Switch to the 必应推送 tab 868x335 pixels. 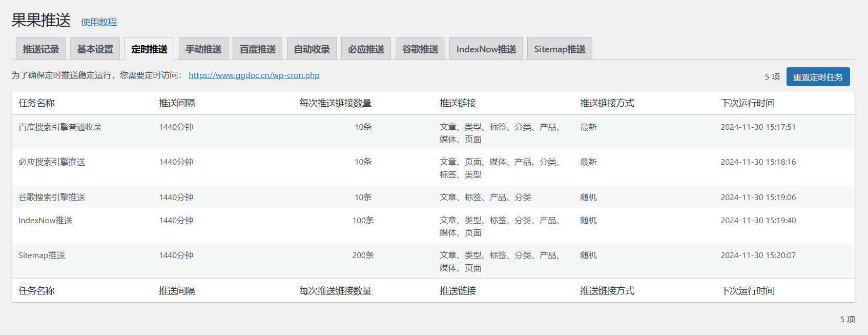coord(366,49)
